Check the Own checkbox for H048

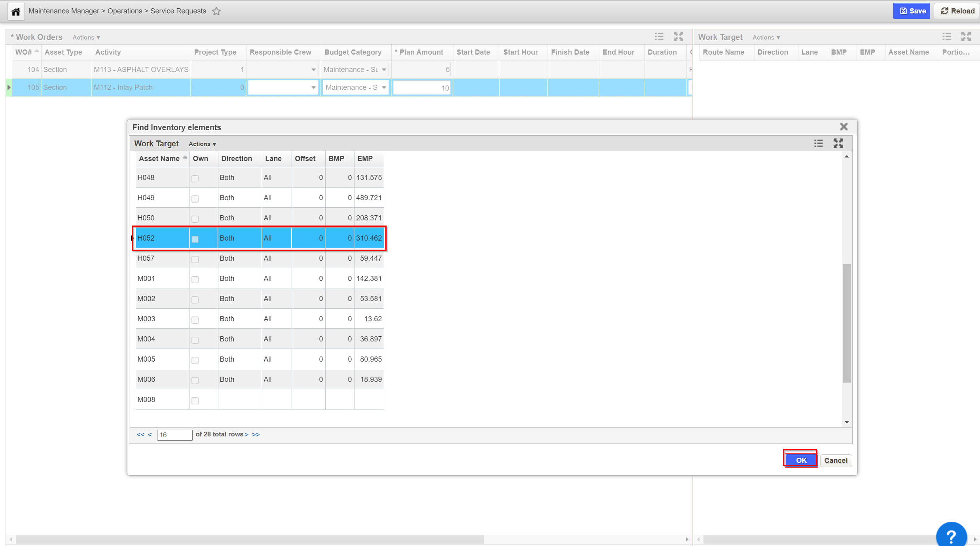(x=195, y=178)
